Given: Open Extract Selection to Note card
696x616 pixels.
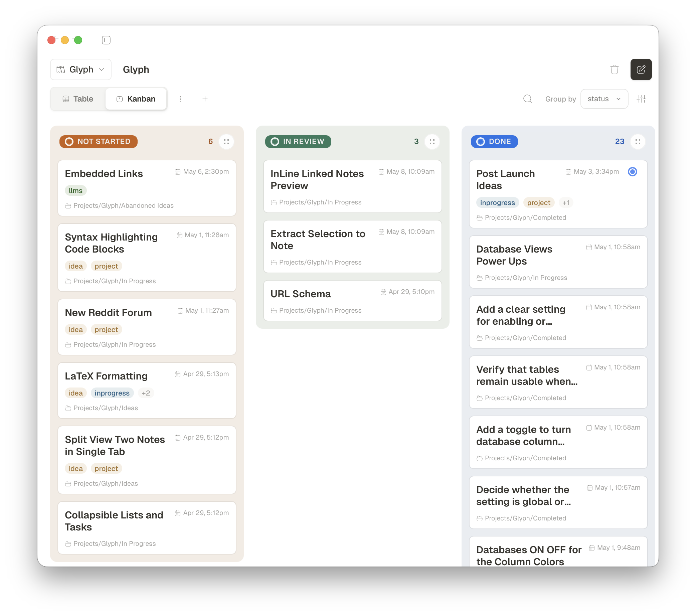Looking at the screenshot, I should click(x=352, y=247).
